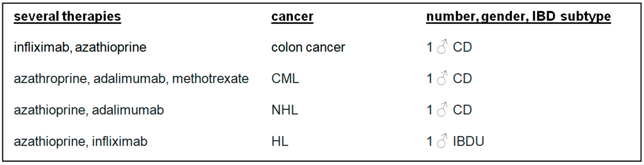Click the 'HL' cancer entry
Viewport: 644px width, 165px height.
click(280, 141)
